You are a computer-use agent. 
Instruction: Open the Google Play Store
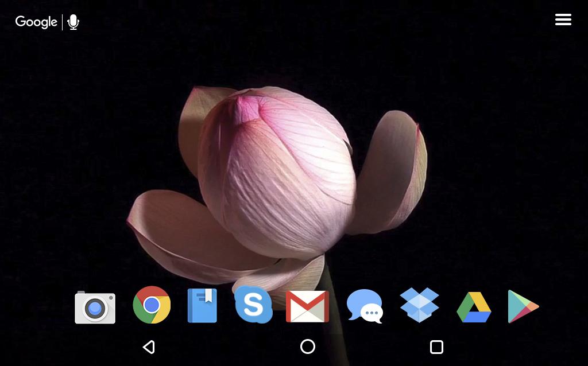tap(523, 306)
